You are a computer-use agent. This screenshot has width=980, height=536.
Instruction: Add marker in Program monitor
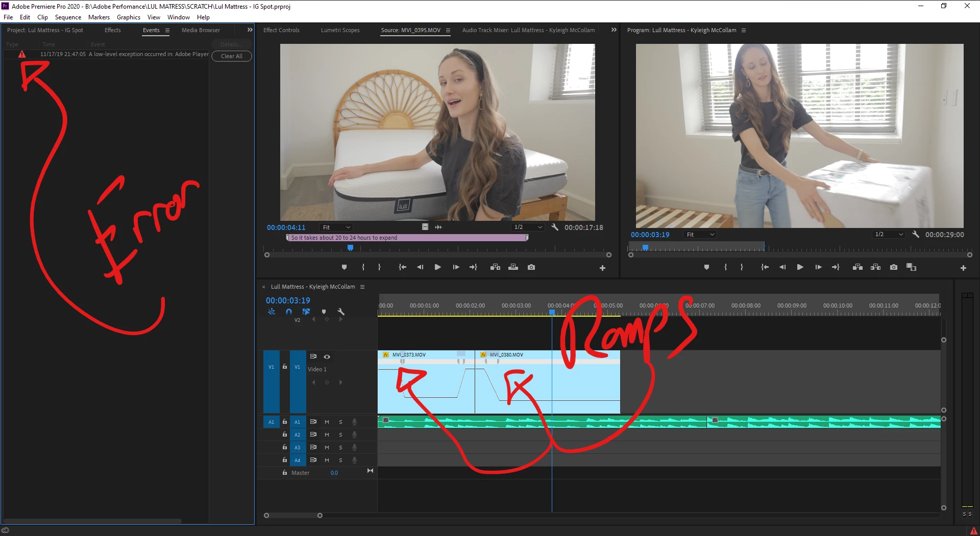tap(706, 267)
